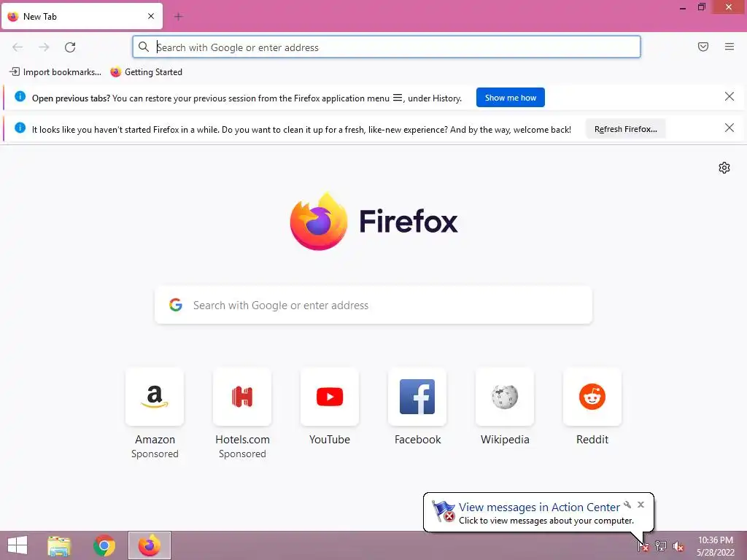Click View messages in Action Center link
The height and width of the screenshot is (560, 747).
pyautogui.click(x=539, y=507)
